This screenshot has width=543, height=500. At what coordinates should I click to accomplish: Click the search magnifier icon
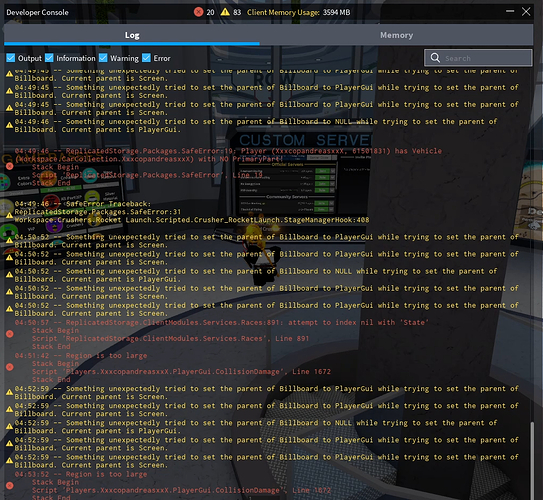pyautogui.click(x=435, y=58)
